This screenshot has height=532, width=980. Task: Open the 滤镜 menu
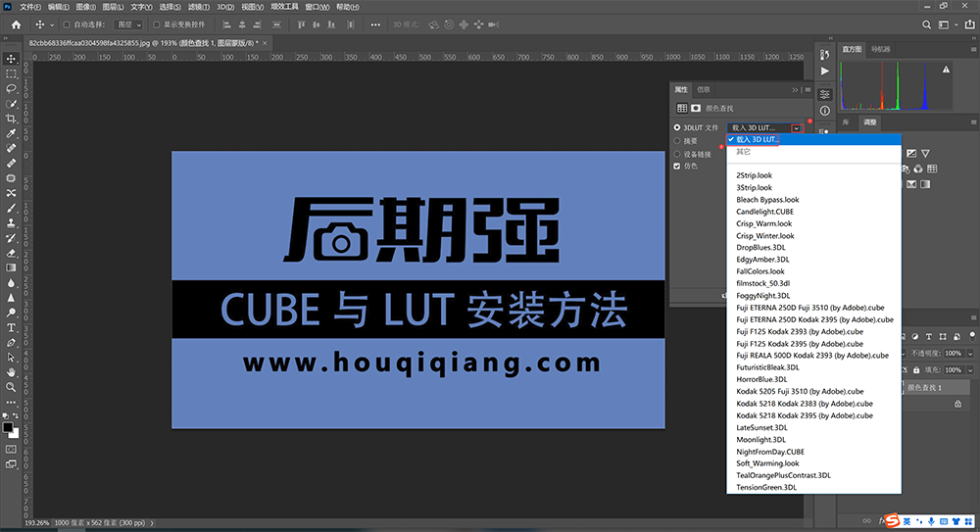(198, 7)
